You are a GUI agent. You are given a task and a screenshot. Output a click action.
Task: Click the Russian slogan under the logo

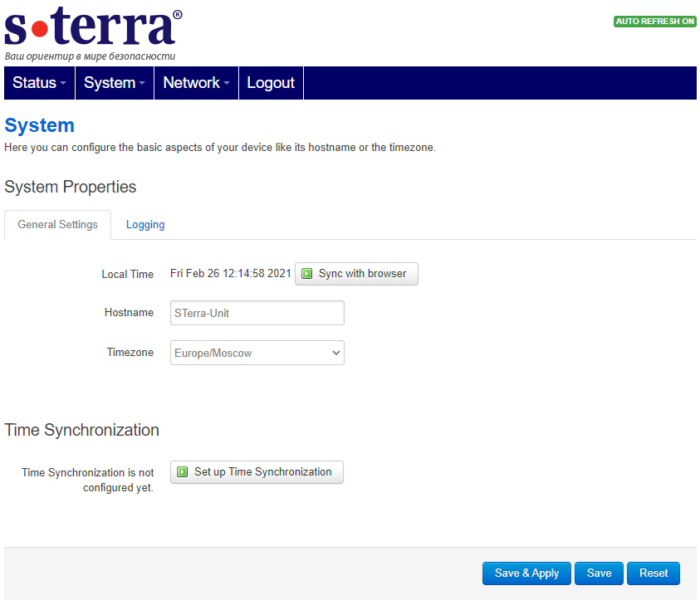pos(90,56)
